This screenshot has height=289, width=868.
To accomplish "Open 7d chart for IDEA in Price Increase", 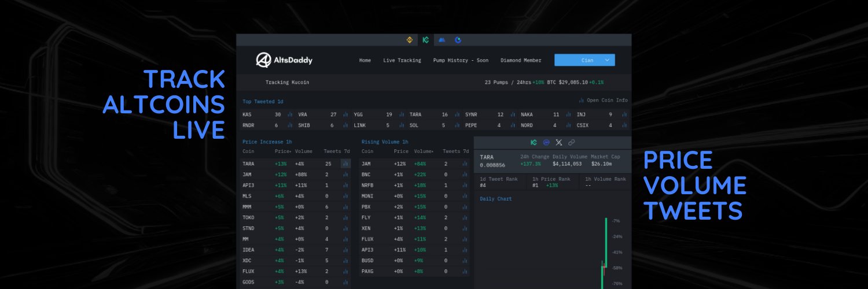I will coord(345,250).
